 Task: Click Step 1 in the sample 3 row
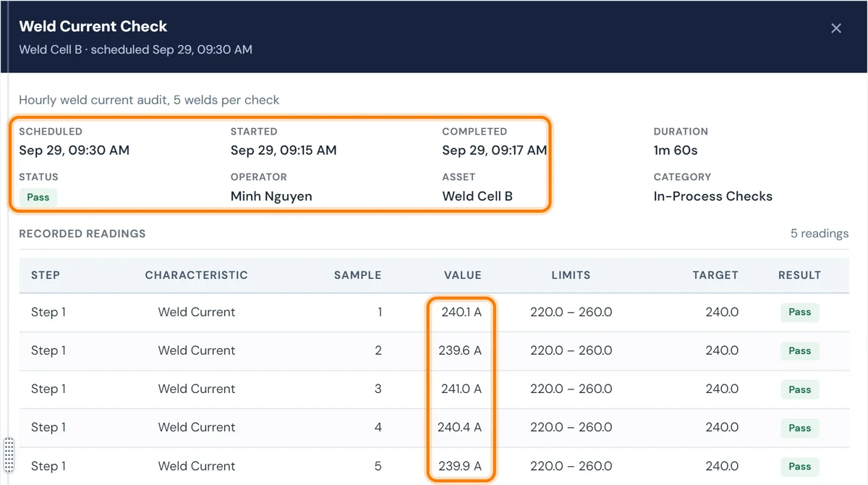coord(48,389)
